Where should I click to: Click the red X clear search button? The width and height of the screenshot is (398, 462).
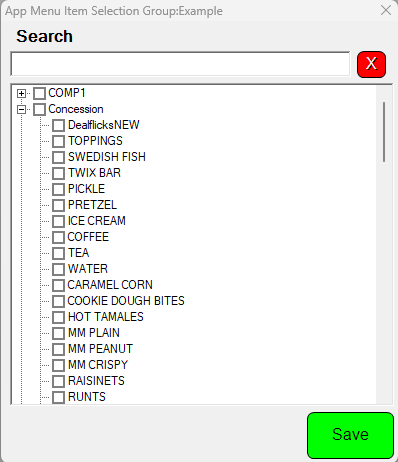click(371, 64)
